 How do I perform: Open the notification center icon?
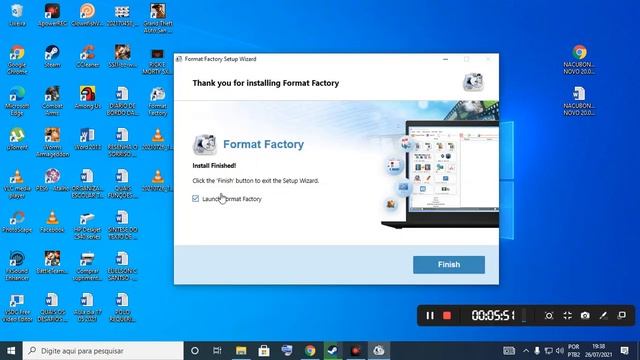click(624, 351)
